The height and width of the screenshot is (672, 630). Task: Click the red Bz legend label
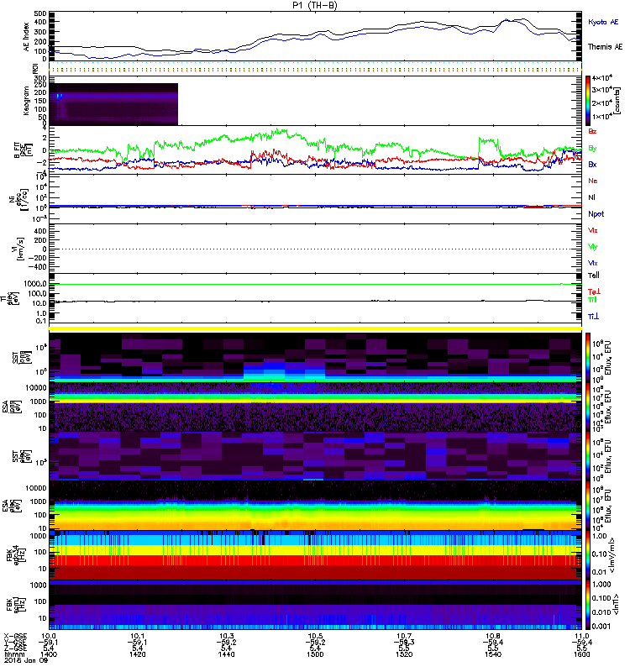pos(592,131)
